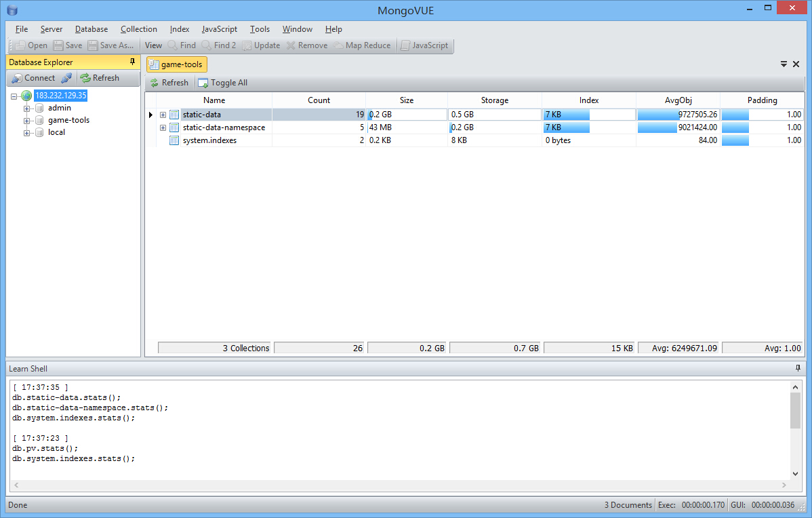Click Connect in Database Explorer
812x518 pixels.
(x=33, y=78)
